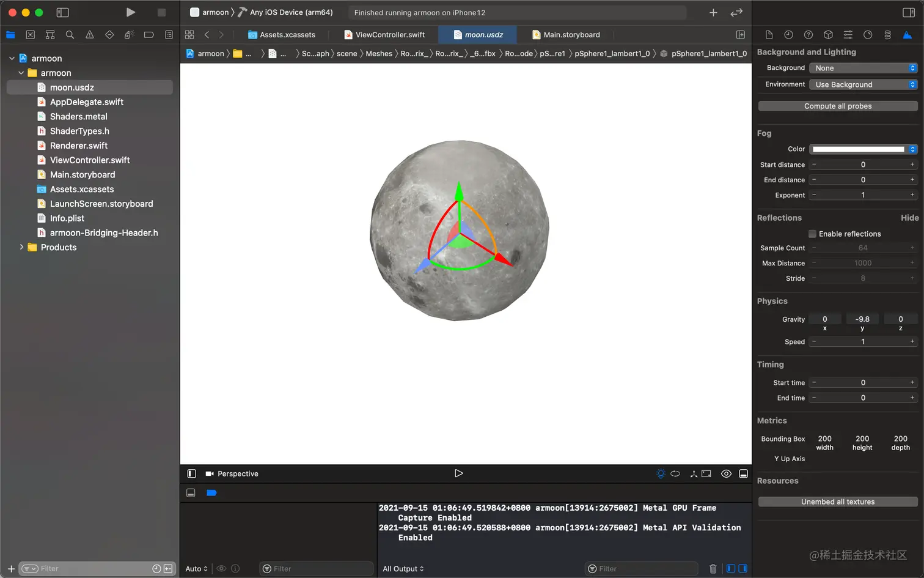Hide the Reflections section

tap(909, 218)
